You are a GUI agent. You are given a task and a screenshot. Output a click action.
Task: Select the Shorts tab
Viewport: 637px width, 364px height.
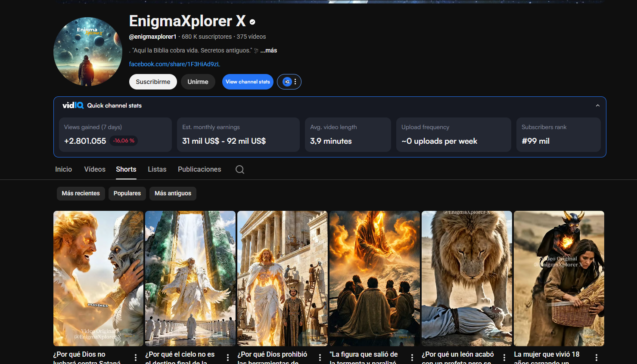point(126,170)
